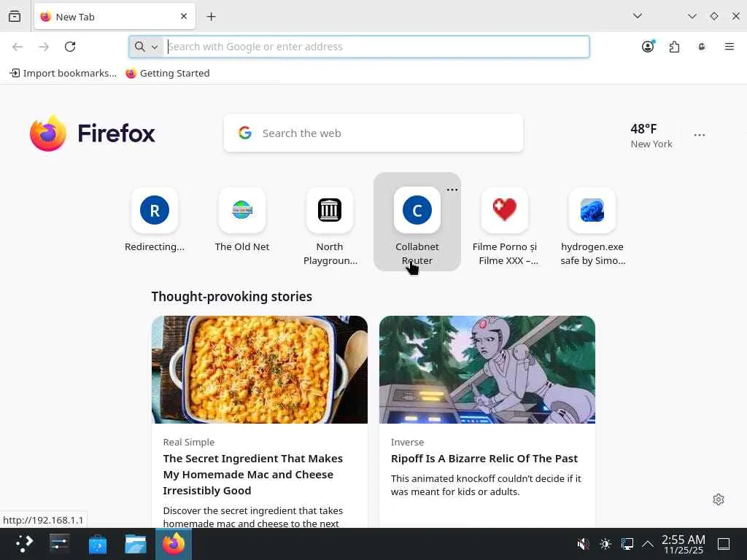This screenshot has height=560, width=747.
Task: Close the New Tab tab
Action: (x=184, y=16)
